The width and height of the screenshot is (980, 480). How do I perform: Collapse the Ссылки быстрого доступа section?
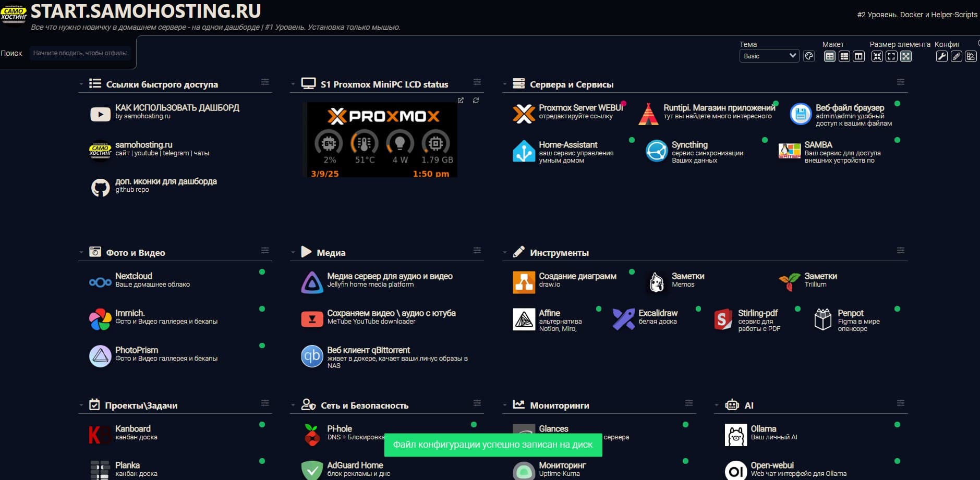(x=81, y=84)
